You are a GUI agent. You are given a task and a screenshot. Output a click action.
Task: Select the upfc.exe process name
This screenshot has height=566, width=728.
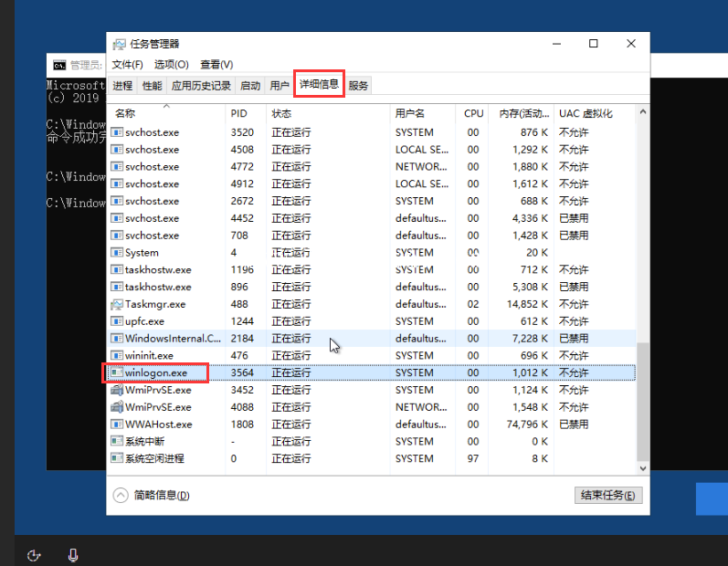point(144,321)
